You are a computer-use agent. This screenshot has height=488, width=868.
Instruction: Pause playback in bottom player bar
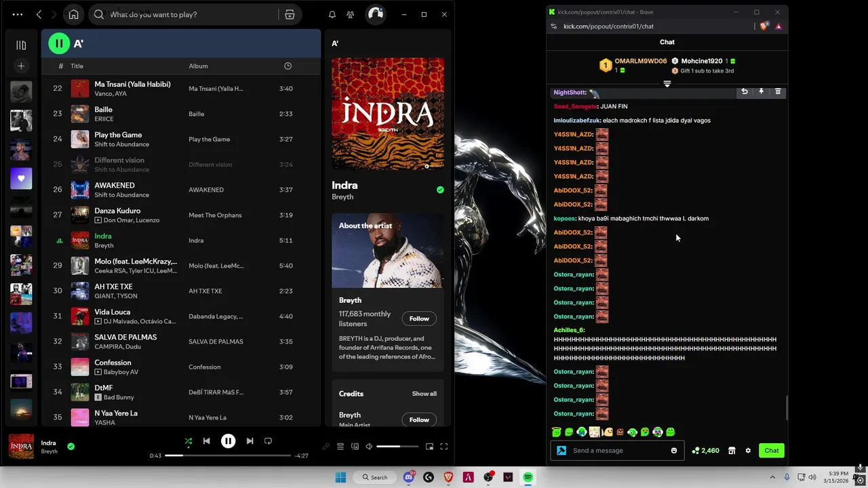(x=228, y=441)
